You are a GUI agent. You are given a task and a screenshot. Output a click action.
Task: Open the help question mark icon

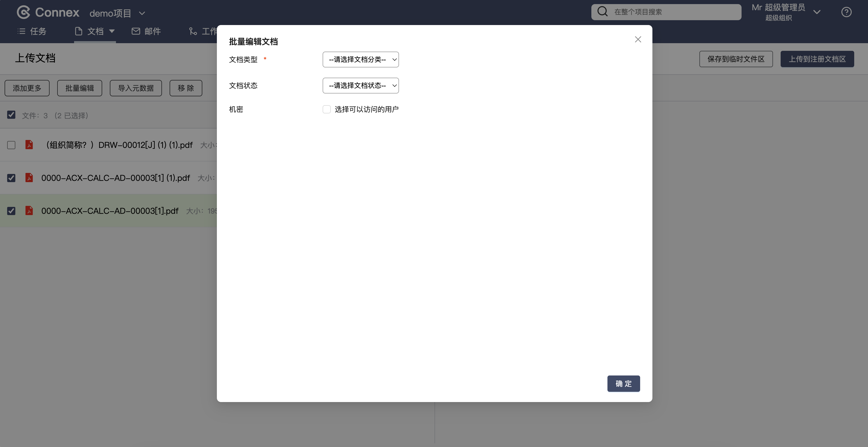[x=846, y=12]
